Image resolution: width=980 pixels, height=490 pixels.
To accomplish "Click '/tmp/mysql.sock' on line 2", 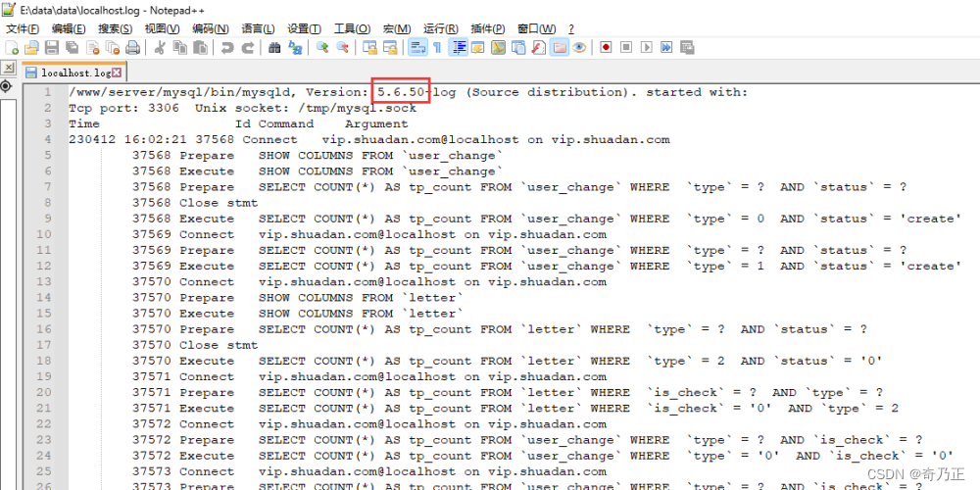I will [x=357, y=108].
